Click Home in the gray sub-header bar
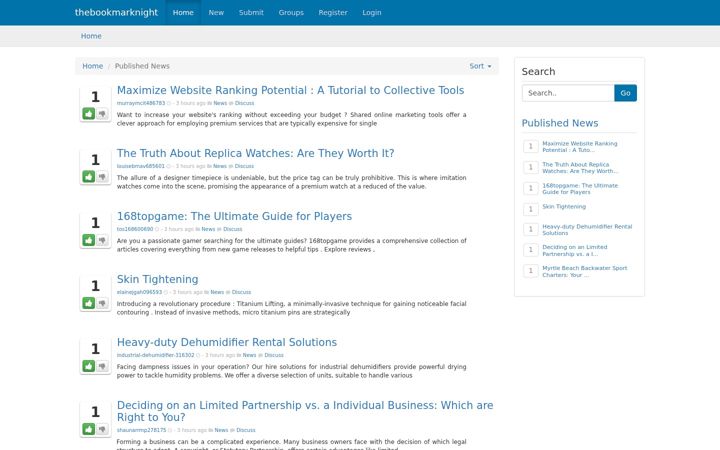This screenshot has width=720, height=450. [x=91, y=36]
